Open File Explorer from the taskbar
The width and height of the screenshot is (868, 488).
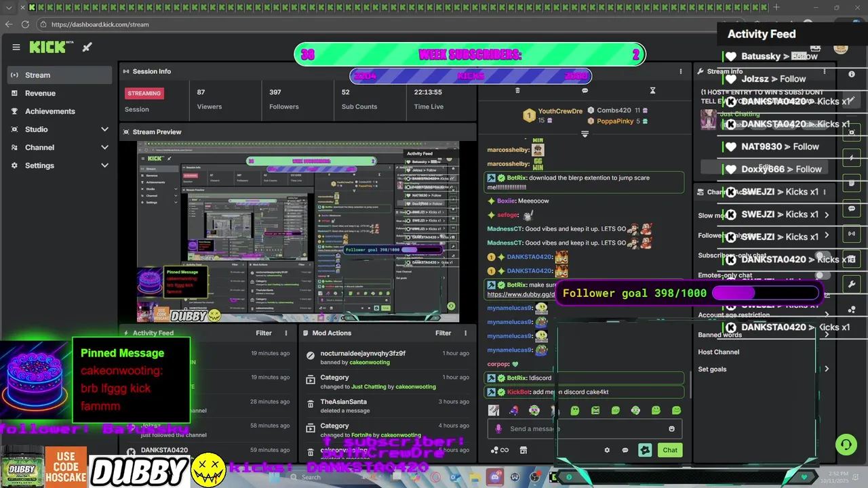click(476, 477)
